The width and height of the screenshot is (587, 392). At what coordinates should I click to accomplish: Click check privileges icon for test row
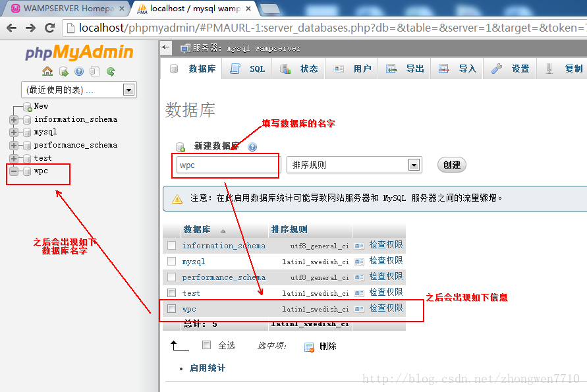[x=360, y=293]
